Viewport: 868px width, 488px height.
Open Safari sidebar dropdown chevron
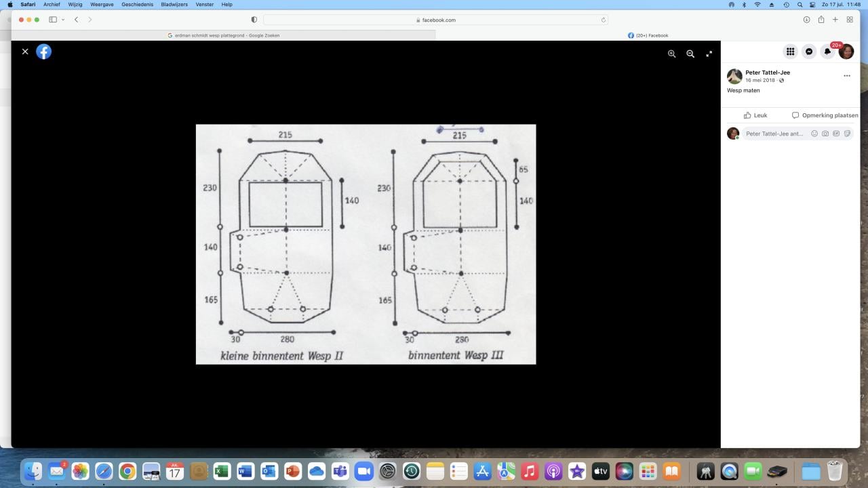[x=63, y=20]
